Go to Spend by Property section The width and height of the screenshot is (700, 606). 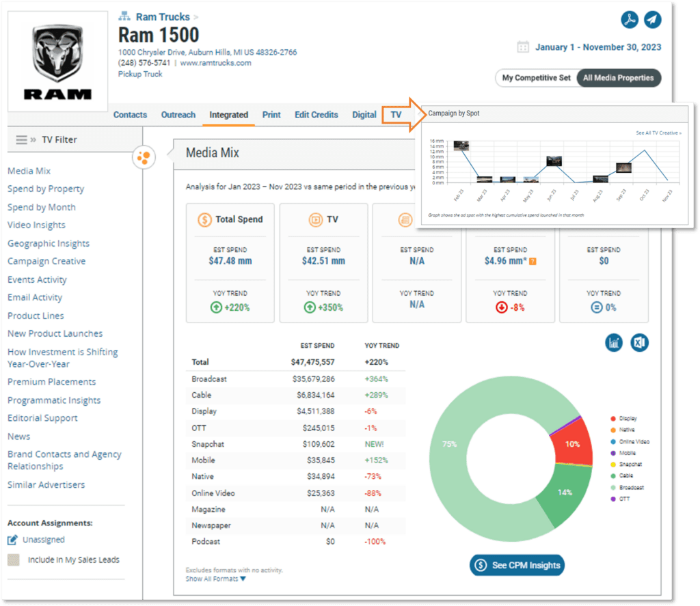46,189
